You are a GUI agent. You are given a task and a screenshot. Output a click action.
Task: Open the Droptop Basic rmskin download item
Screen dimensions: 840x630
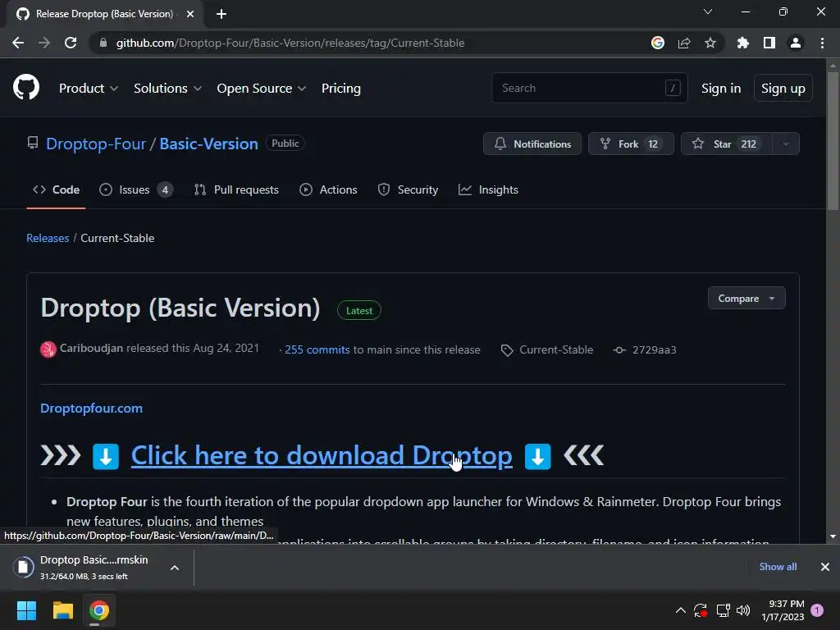click(94, 568)
